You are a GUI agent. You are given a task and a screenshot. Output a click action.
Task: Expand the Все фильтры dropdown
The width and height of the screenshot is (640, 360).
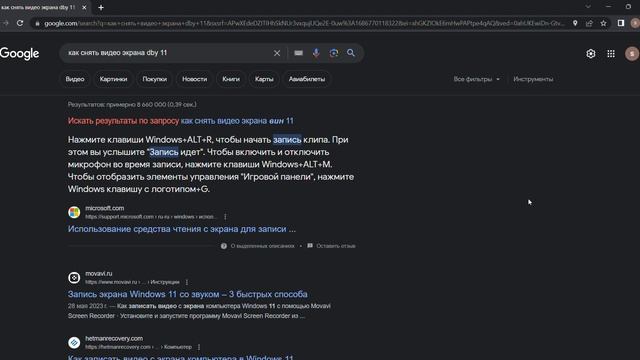476,79
